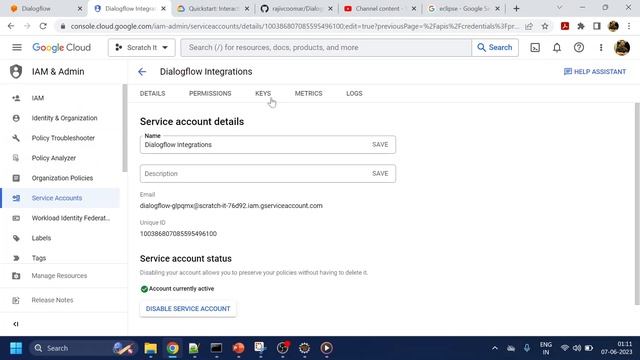Activate Cloud Shell terminal icon
The width and height of the screenshot is (640, 360).
click(535, 47)
